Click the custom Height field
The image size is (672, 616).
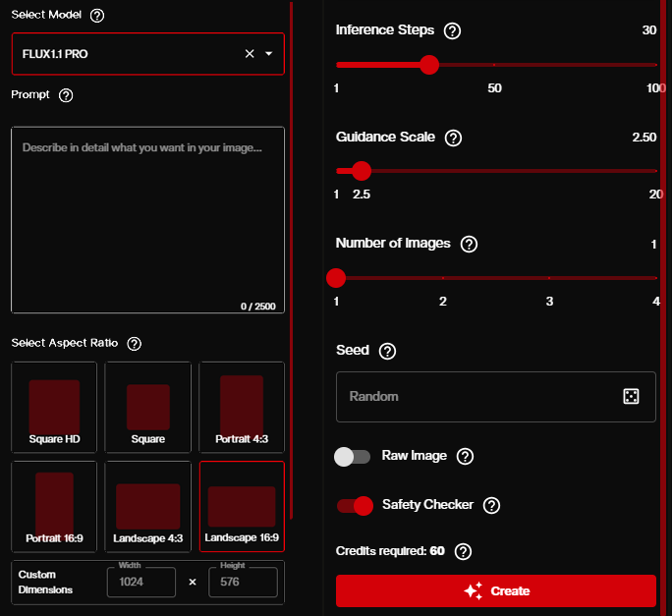pos(243,582)
